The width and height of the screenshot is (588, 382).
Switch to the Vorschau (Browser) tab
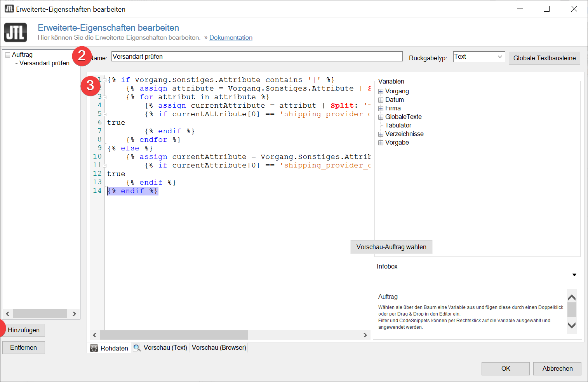[x=219, y=348]
